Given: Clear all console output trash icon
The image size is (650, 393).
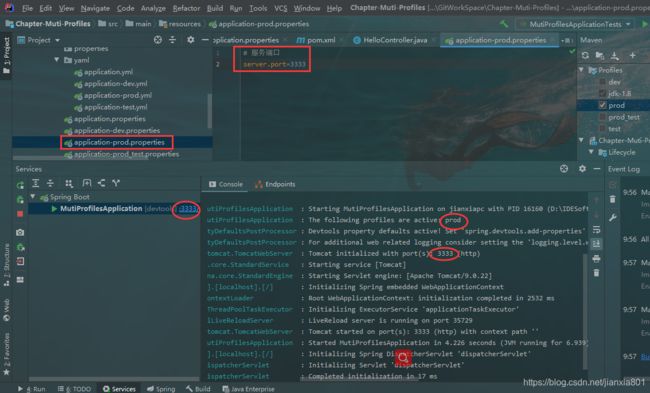Looking at the screenshot, I should tap(597, 273).
